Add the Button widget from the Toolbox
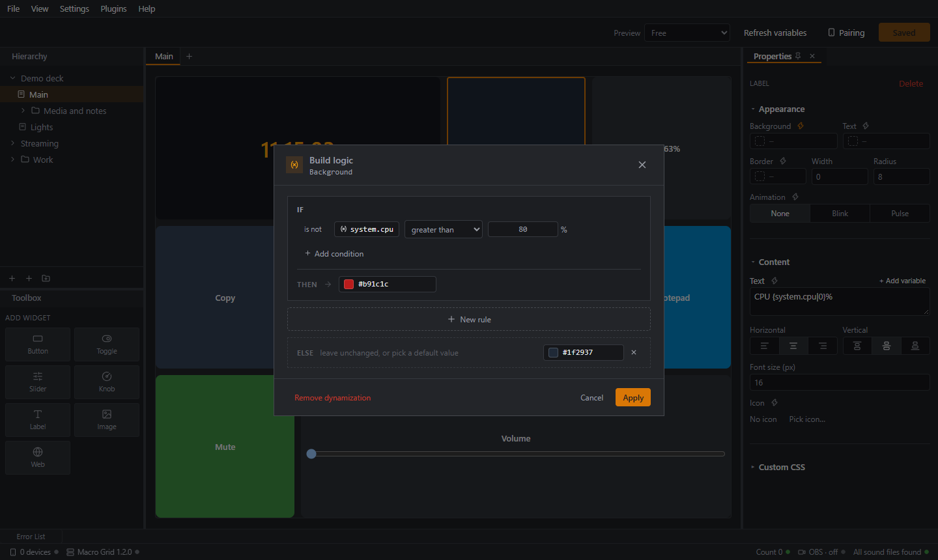 (38, 344)
